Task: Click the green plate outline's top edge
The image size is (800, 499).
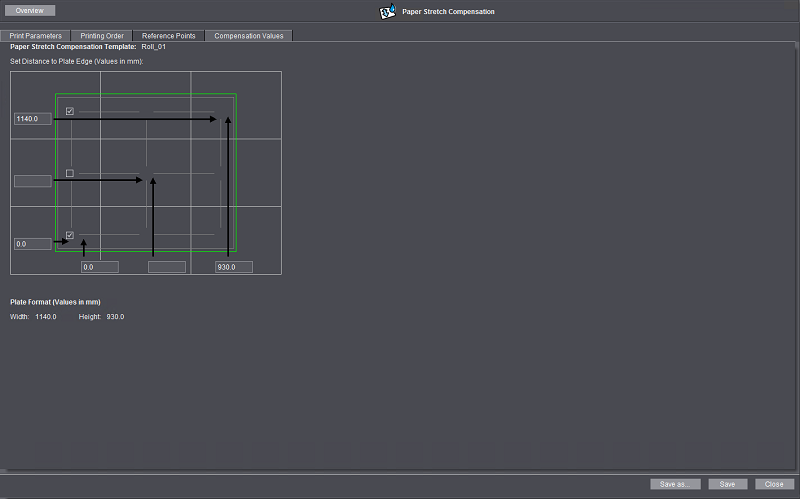Action: [150, 94]
